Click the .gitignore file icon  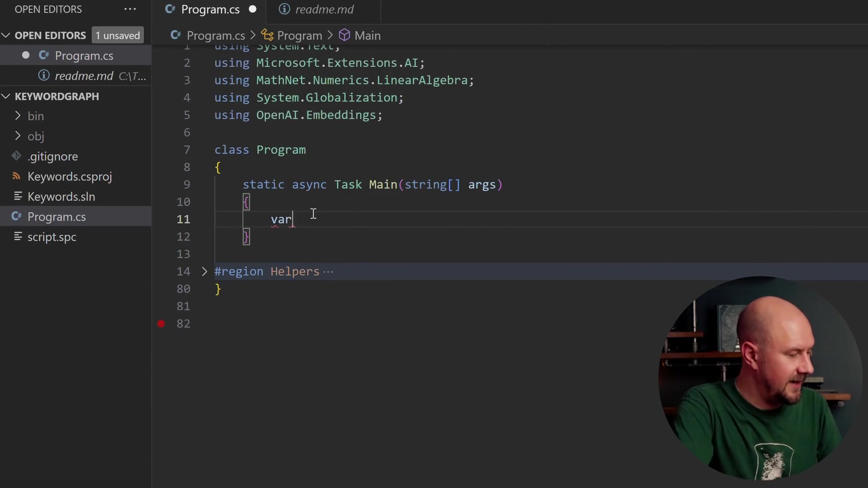(x=16, y=156)
